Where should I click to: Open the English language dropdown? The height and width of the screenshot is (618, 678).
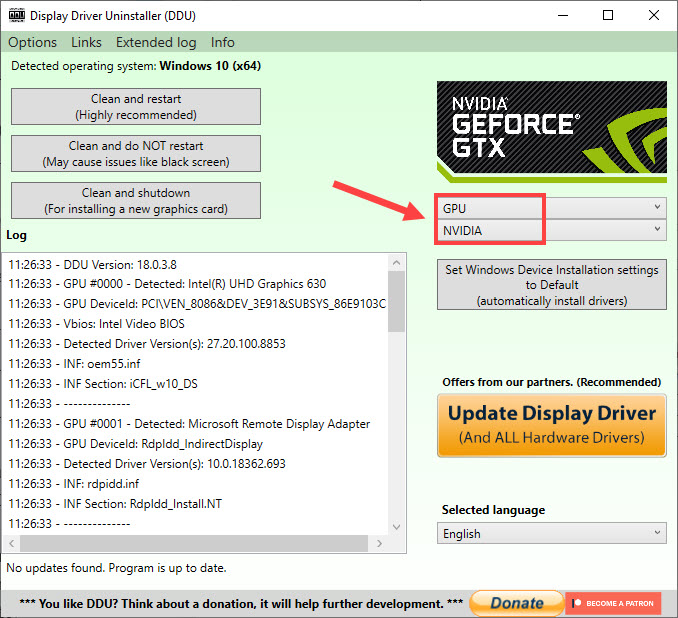coord(551,533)
